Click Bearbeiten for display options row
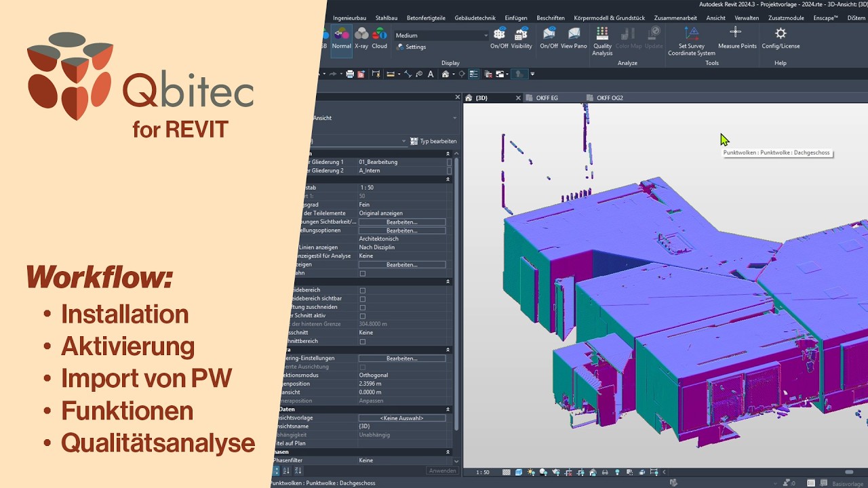868x488 pixels. [402, 230]
